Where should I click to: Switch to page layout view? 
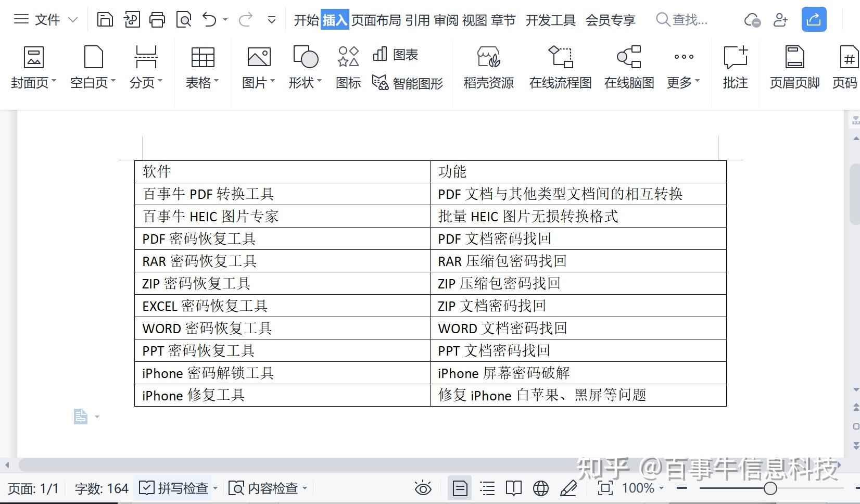coord(460,488)
